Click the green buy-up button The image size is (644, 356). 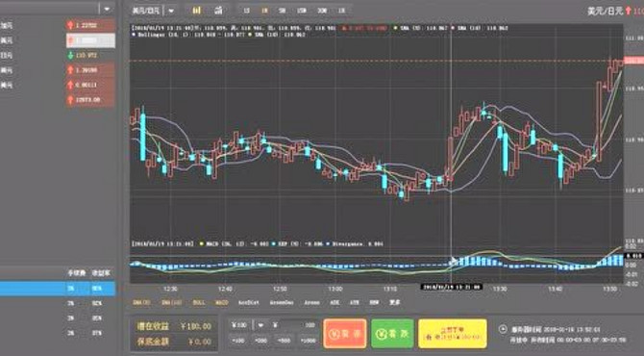pyautogui.click(x=392, y=334)
